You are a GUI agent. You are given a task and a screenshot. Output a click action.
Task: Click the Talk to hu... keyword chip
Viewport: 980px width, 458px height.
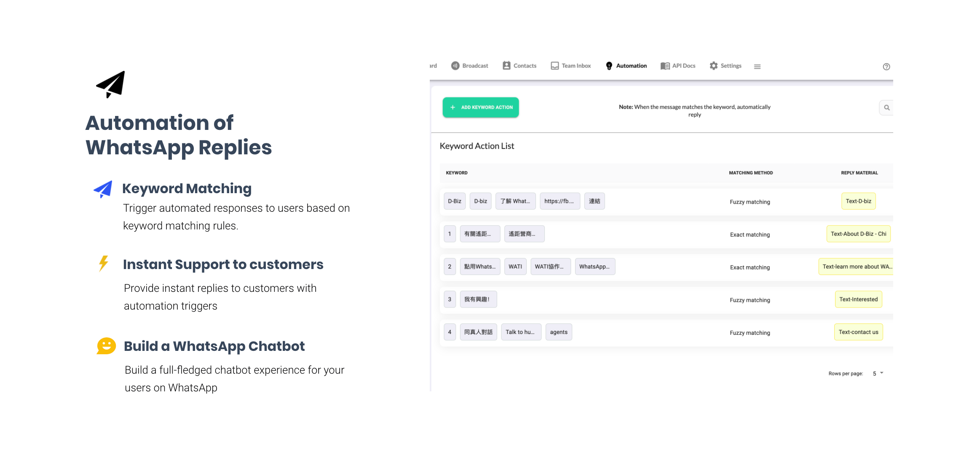(521, 332)
